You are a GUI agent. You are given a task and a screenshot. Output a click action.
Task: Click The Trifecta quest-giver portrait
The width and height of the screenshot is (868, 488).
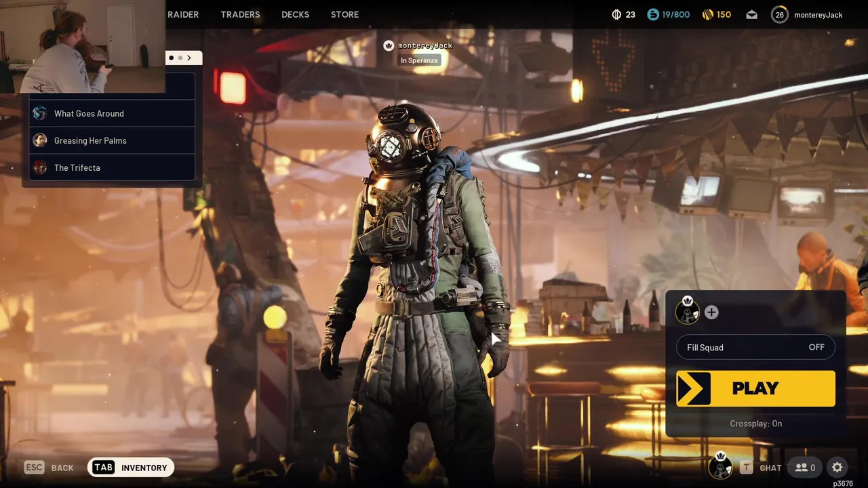[x=40, y=167]
